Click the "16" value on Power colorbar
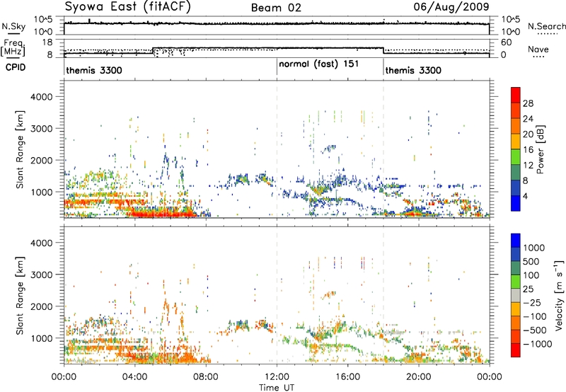566x392 pixels. (x=528, y=149)
